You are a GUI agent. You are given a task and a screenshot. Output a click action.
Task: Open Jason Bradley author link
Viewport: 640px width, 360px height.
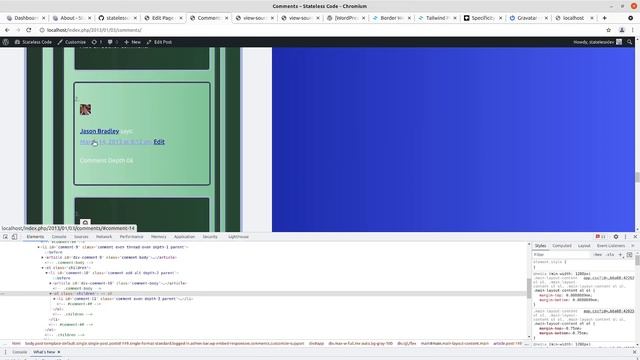click(100, 131)
